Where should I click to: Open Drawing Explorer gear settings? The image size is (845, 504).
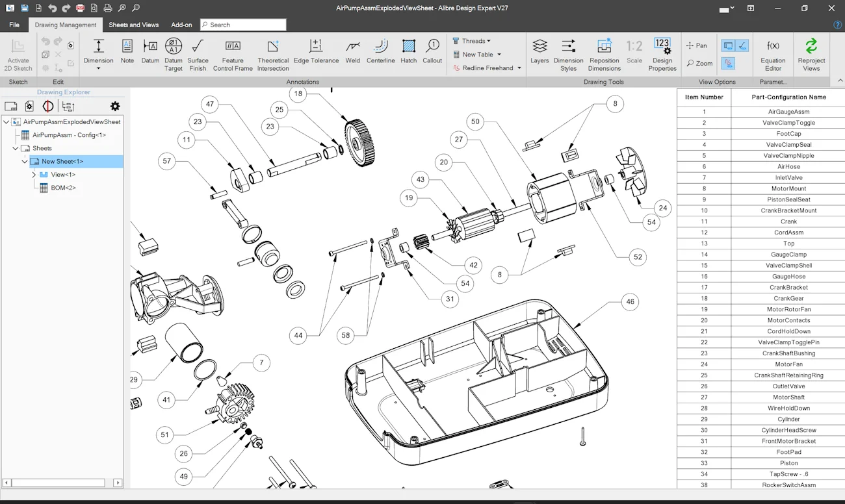(115, 107)
